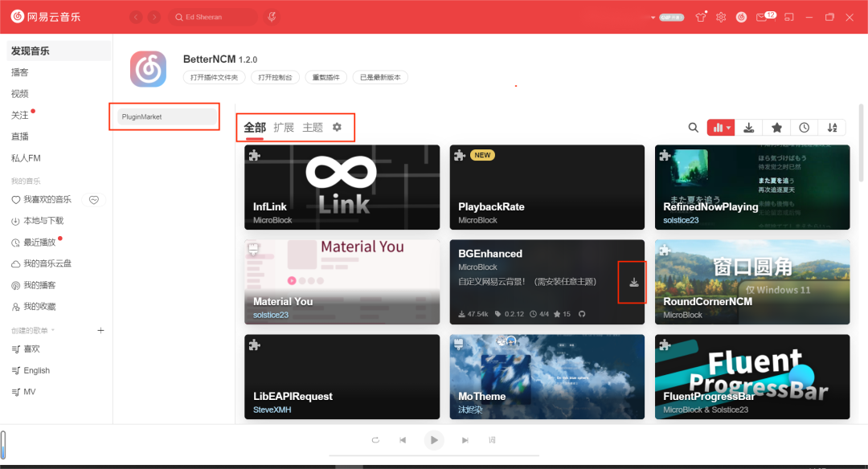The image size is (868, 469).
Task: Toggle mini player mode in title bar
Action: click(789, 17)
